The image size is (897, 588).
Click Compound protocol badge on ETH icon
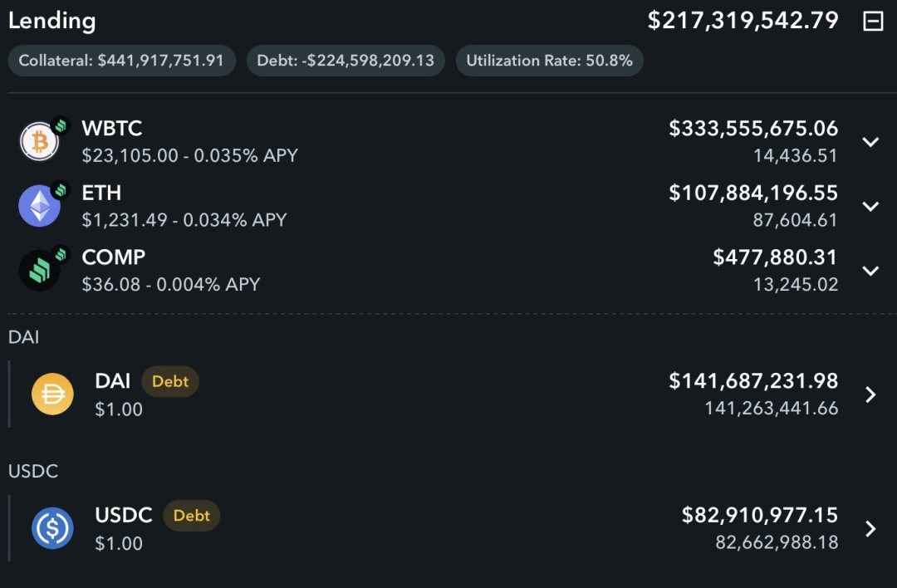[60, 189]
